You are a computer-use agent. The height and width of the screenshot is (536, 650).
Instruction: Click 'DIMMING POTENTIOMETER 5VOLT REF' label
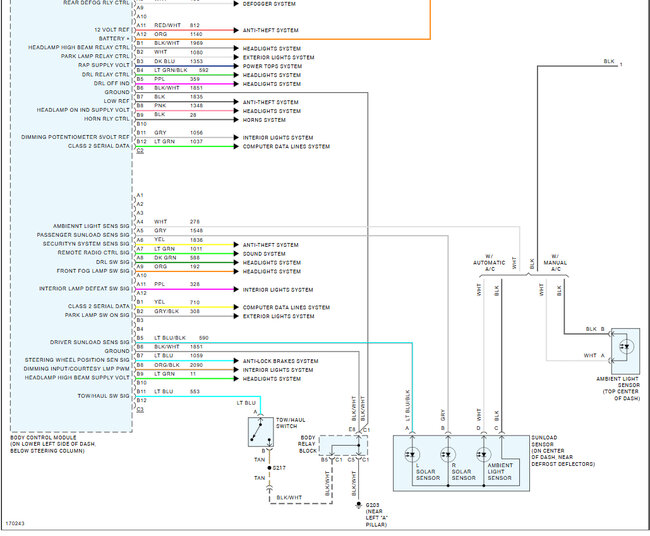click(x=75, y=137)
